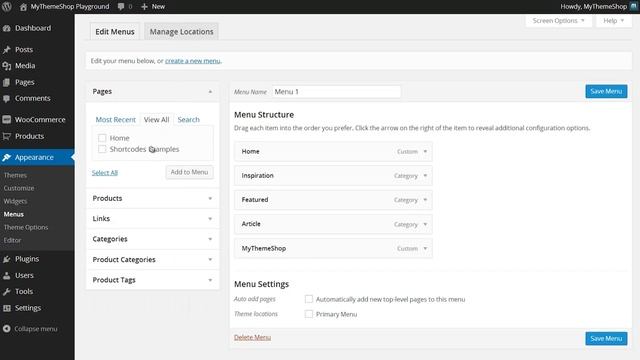Open the Customize submenu item
Screen dimensions: 640x360
(19, 188)
